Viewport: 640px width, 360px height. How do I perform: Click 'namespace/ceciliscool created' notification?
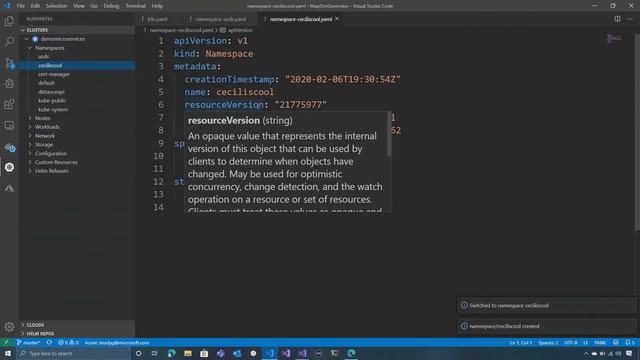tap(547, 326)
